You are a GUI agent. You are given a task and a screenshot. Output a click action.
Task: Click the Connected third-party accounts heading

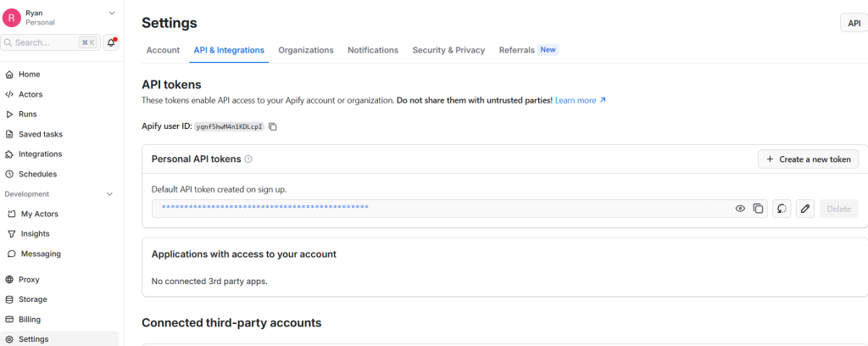pyautogui.click(x=231, y=323)
